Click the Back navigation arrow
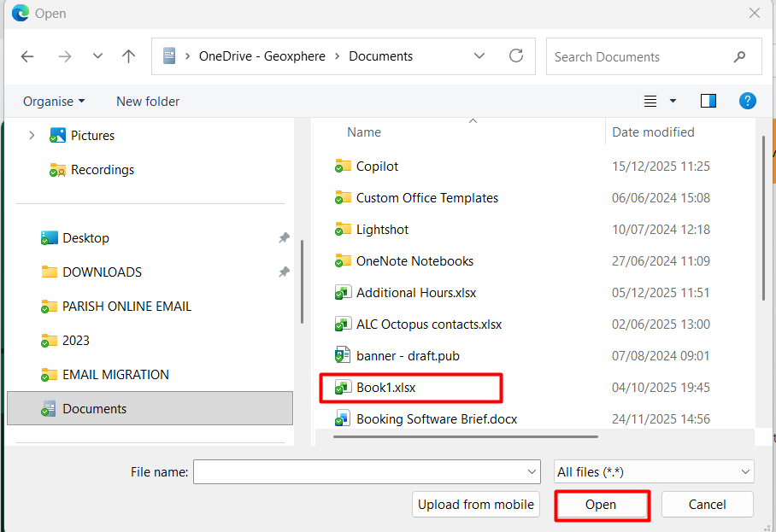Image resolution: width=776 pixels, height=532 pixels. click(x=27, y=56)
